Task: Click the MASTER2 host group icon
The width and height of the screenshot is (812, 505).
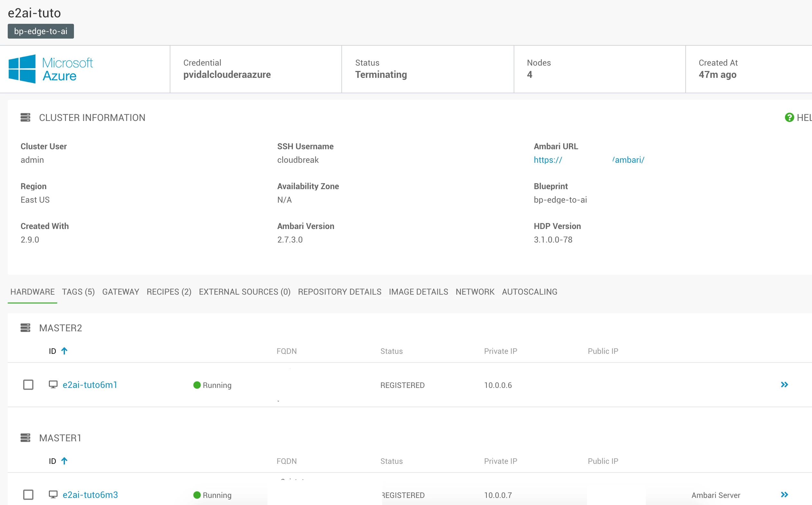Action: pyautogui.click(x=25, y=328)
